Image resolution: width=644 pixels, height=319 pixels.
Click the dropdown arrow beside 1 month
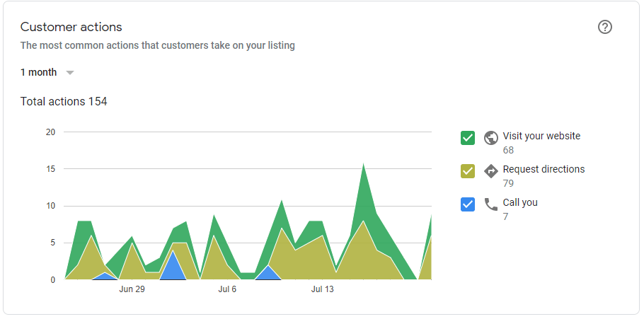pos(70,73)
